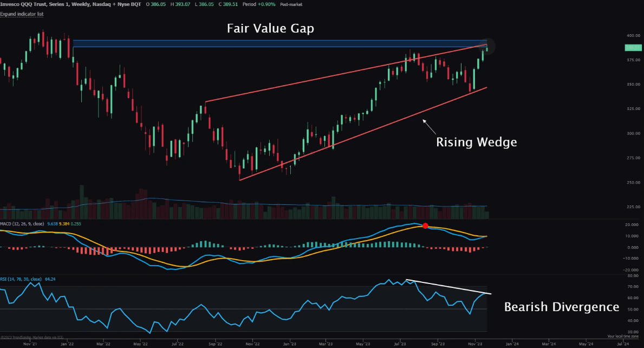644x348 pixels.
Task: Click the 20.000 MACD axis label
Action: pos(632,225)
